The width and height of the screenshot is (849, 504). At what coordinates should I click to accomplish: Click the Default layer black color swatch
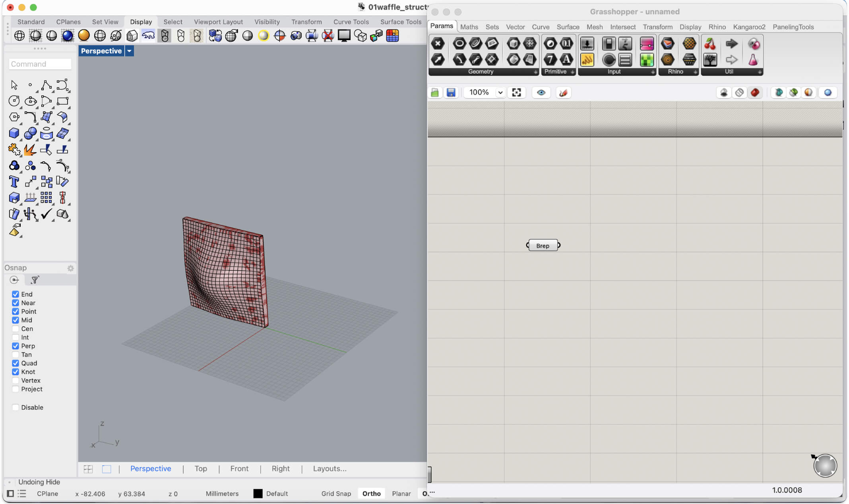click(258, 494)
